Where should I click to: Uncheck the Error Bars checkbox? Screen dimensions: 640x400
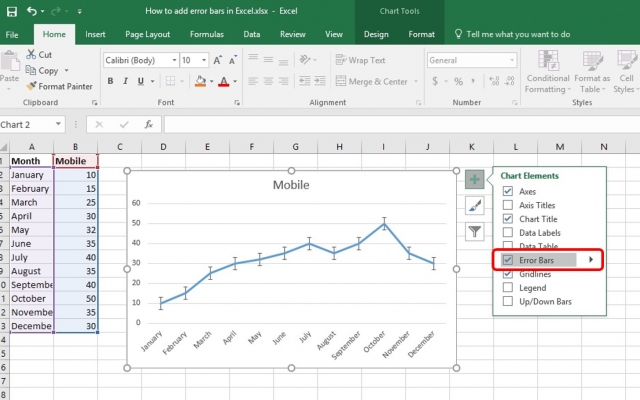507,260
